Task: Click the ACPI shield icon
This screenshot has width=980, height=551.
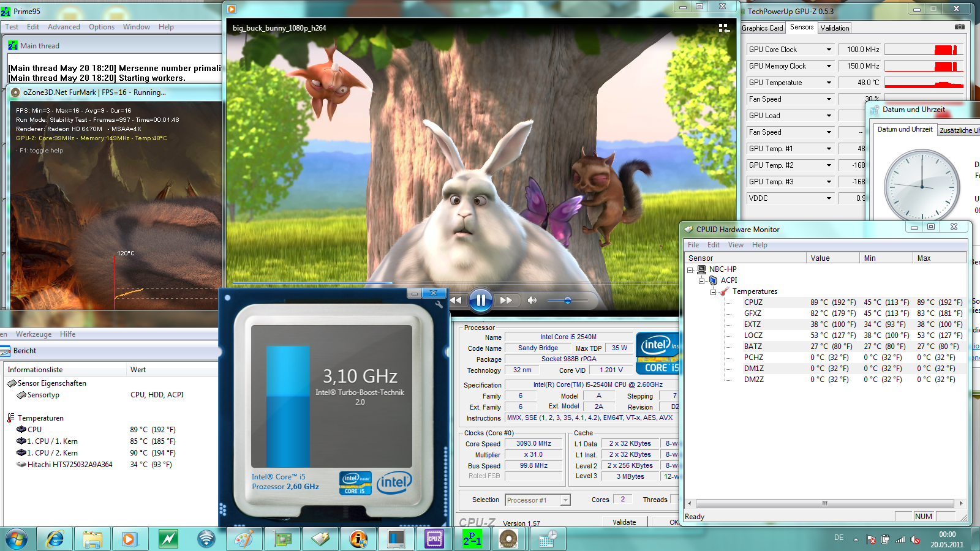Action: [x=713, y=280]
